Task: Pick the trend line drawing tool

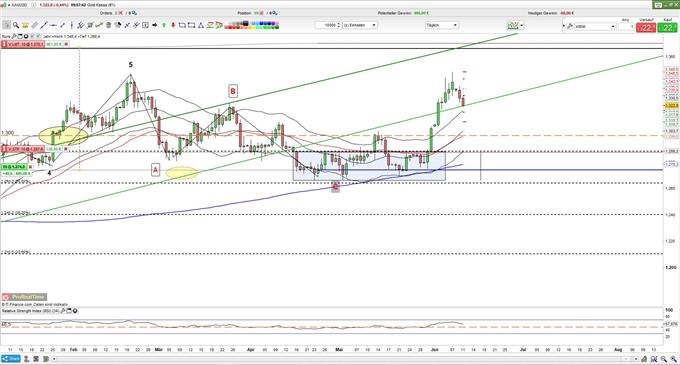Action: 44,25
